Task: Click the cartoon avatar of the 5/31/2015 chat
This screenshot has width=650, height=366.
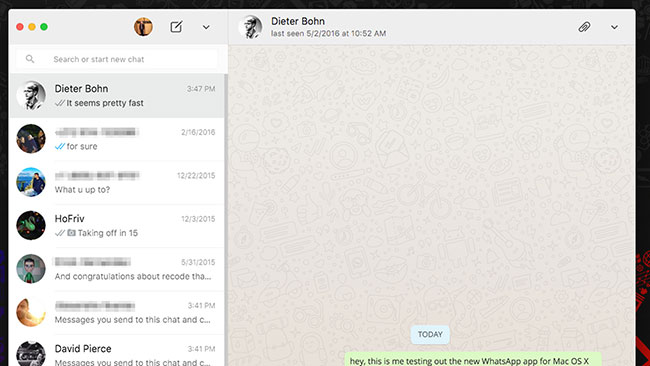Action: click(31, 269)
